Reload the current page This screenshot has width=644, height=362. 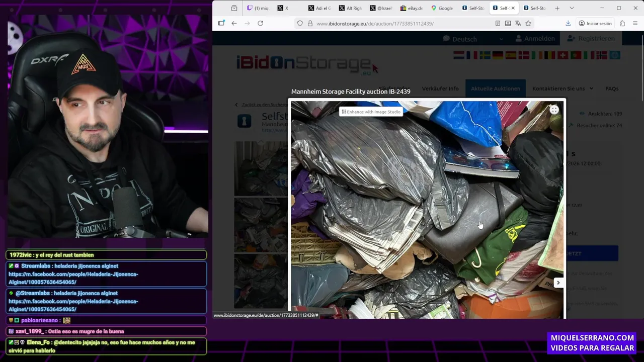click(x=260, y=23)
